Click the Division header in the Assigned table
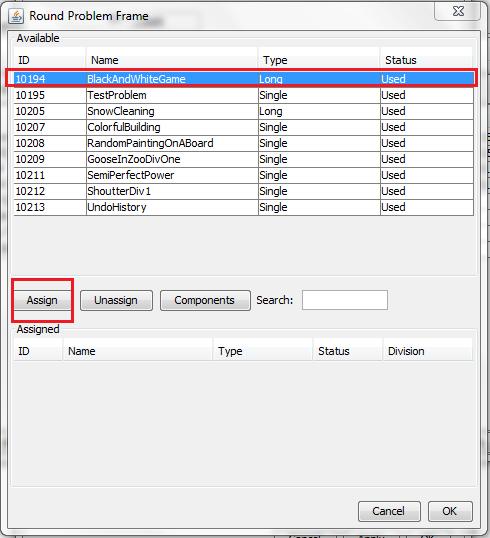The height and width of the screenshot is (538, 490). point(428,351)
